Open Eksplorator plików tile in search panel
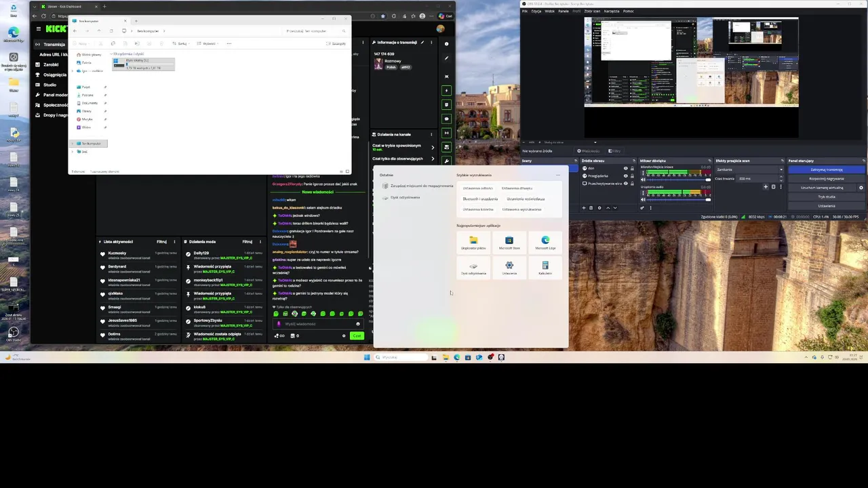 pyautogui.click(x=473, y=242)
